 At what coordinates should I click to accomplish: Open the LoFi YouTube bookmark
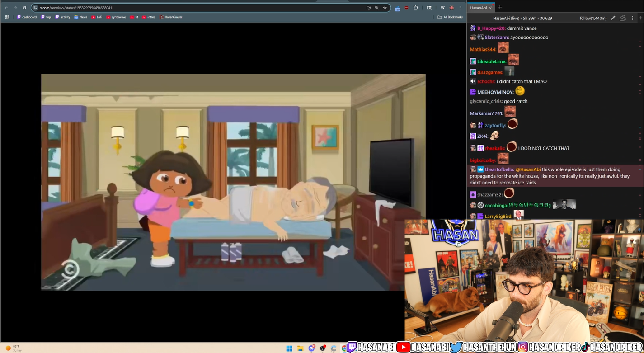97,17
